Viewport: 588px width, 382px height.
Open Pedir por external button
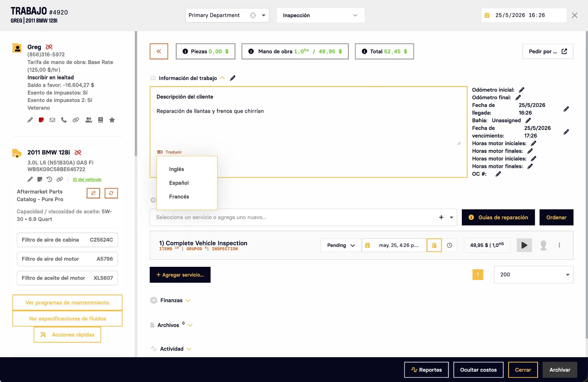(548, 51)
